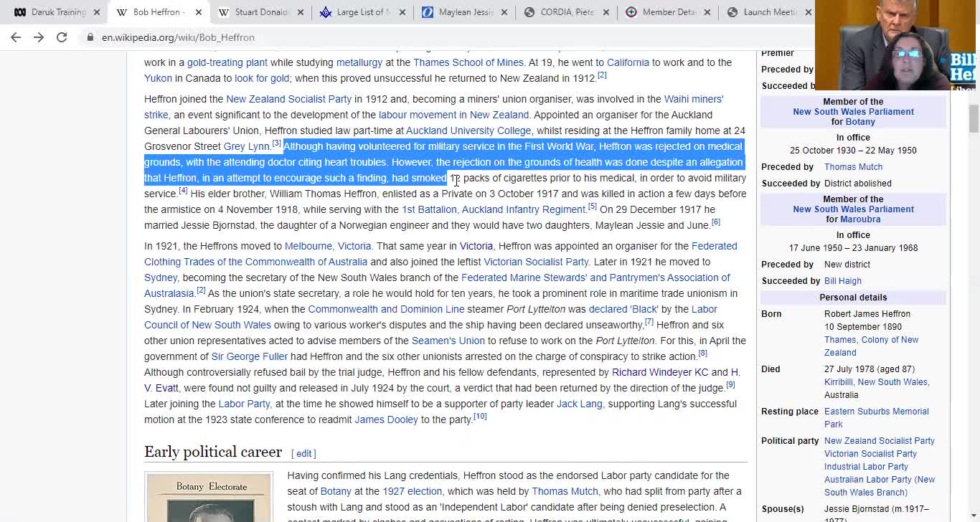Open the Thames School of Mines link
Screen dimensions: 980x522
468,62
